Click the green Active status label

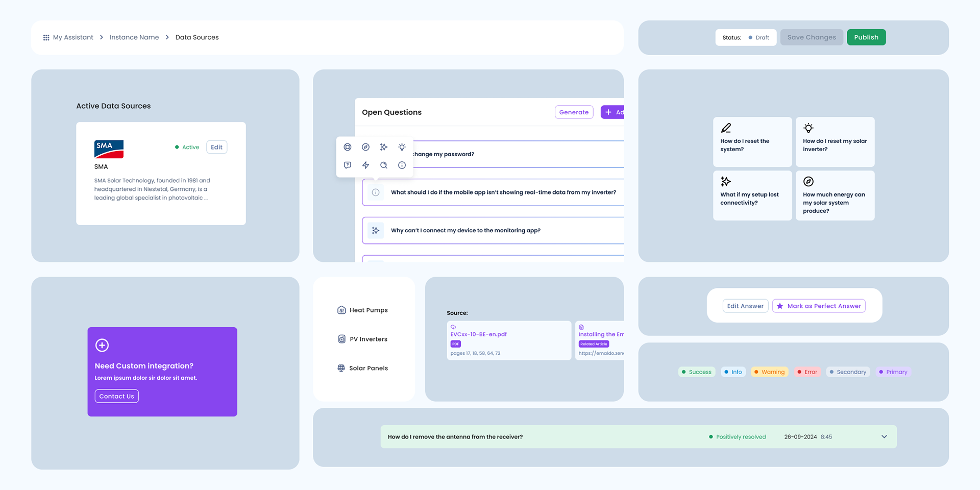[x=187, y=147]
